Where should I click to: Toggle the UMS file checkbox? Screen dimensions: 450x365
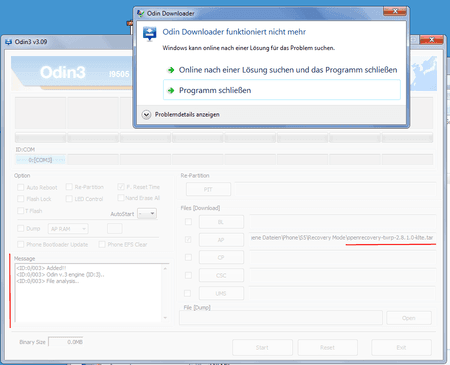tap(188, 293)
